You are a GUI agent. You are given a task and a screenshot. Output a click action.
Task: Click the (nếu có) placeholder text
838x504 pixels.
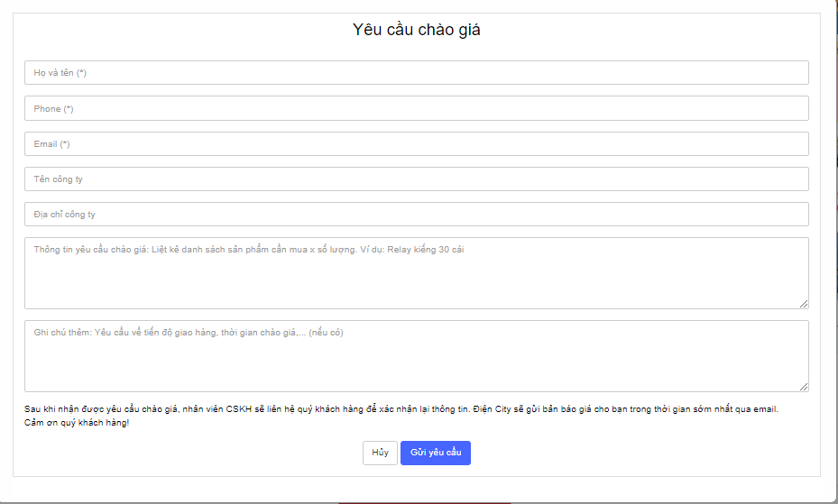(x=326, y=333)
